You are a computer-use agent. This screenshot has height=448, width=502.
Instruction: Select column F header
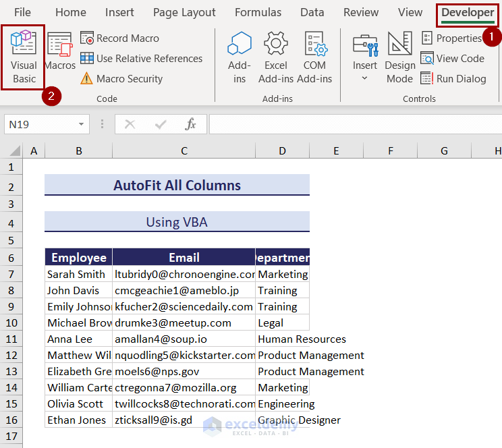point(391,151)
